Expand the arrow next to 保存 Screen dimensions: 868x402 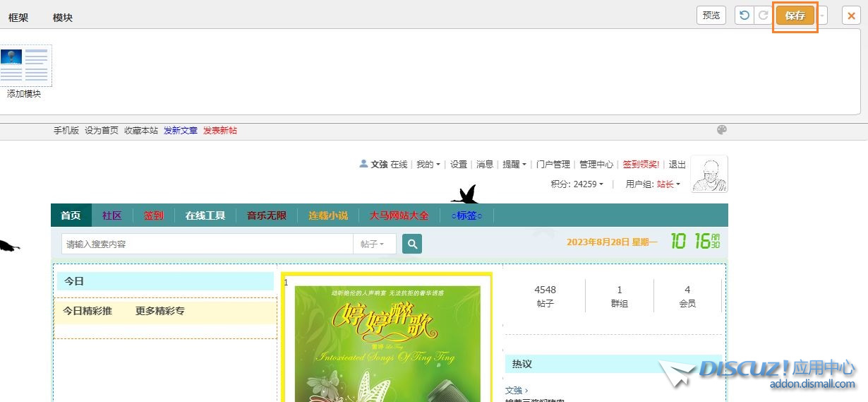click(x=823, y=16)
